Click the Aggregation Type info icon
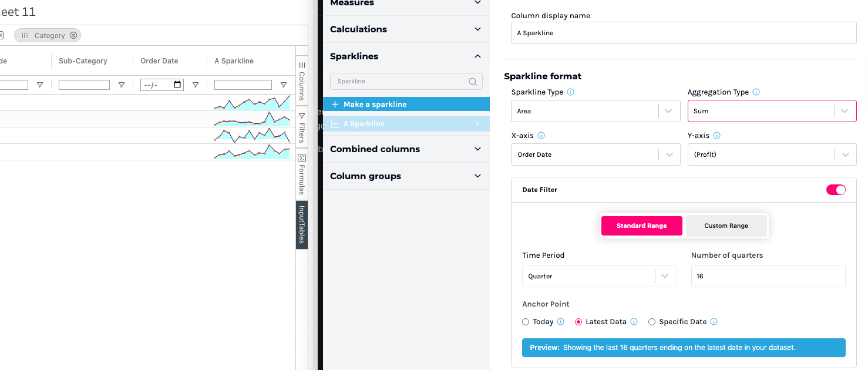868x370 pixels. (x=756, y=92)
